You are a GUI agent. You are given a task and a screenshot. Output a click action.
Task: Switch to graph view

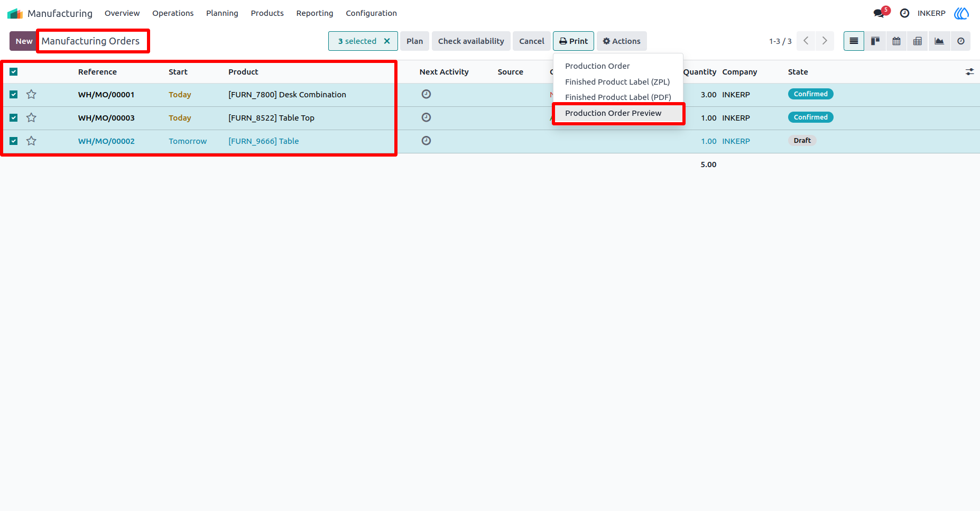(x=939, y=41)
